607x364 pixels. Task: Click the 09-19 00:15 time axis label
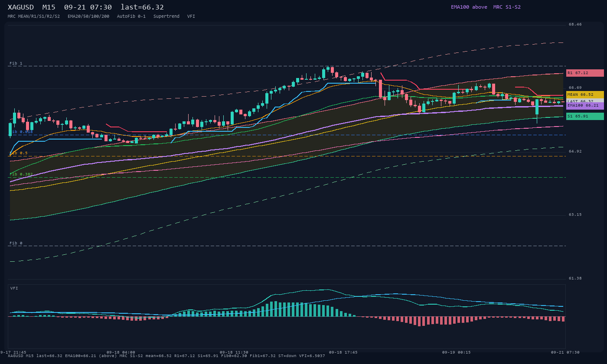[457, 352]
